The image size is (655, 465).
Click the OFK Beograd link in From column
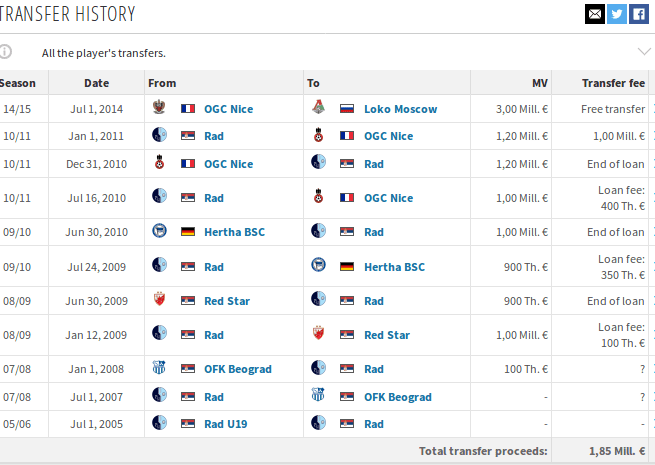(x=237, y=369)
